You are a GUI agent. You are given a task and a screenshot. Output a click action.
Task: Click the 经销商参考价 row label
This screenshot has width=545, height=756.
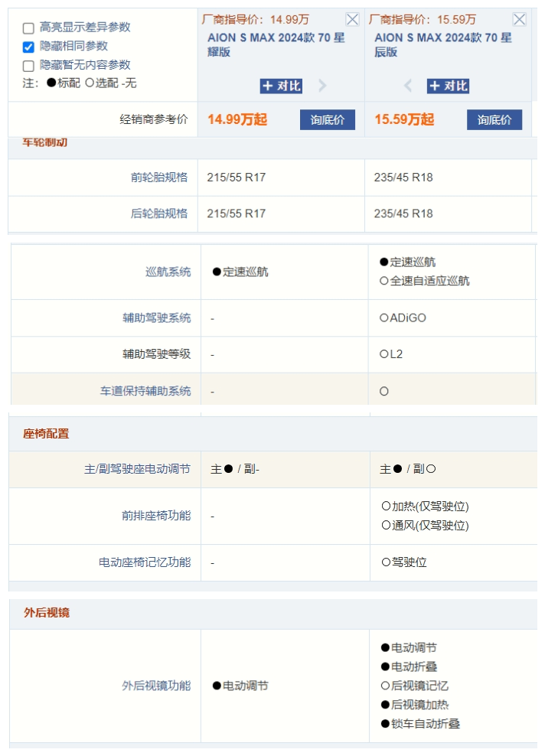pos(154,119)
